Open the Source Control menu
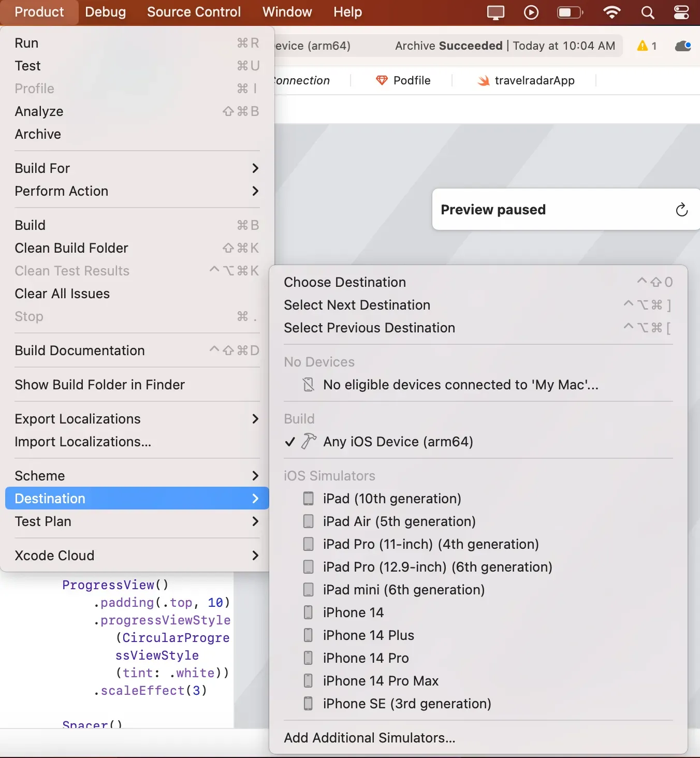The height and width of the screenshot is (758, 700). click(194, 12)
